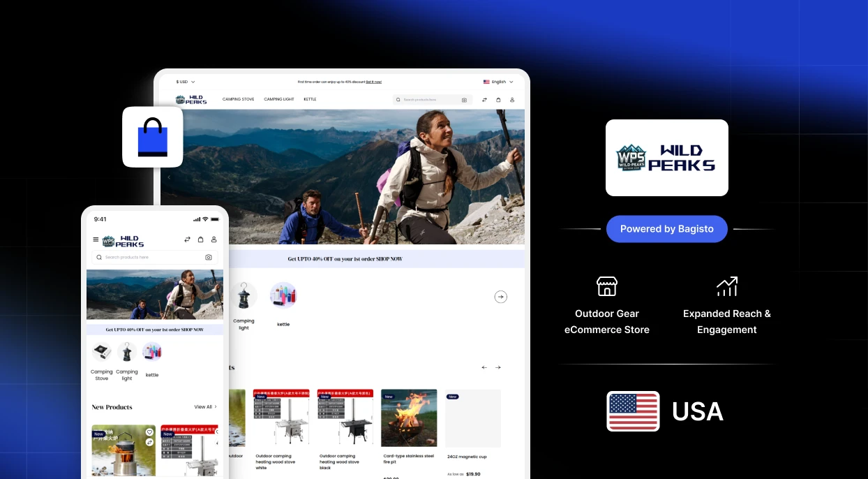Image resolution: width=868 pixels, height=479 pixels.
Task: Click the 9:41 clock on phone
Action: pyautogui.click(x=100, y=219)
